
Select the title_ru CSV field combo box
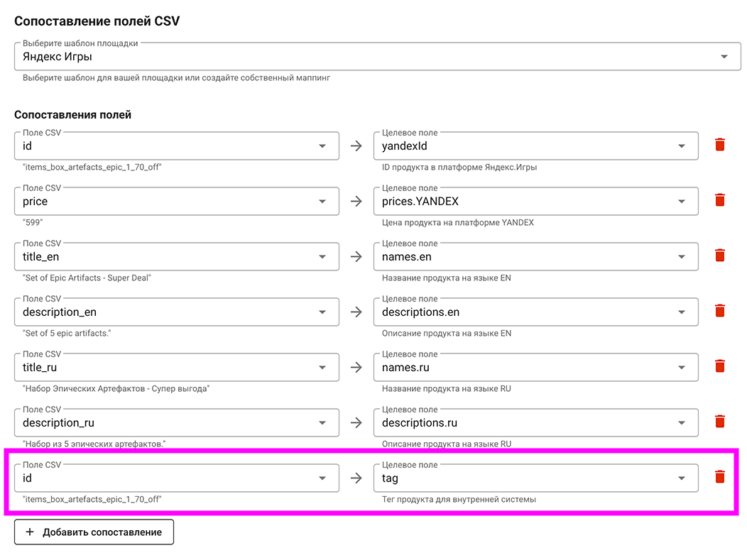click(176, 368)
